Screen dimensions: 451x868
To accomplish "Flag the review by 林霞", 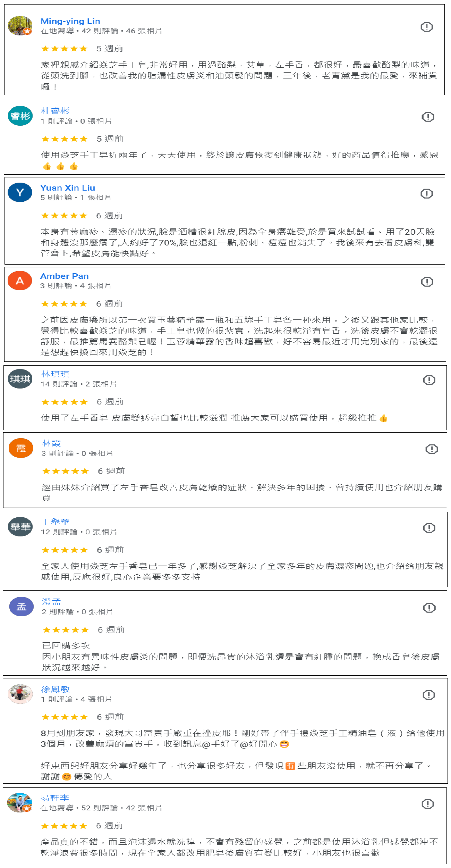I will tap(432, 449).
